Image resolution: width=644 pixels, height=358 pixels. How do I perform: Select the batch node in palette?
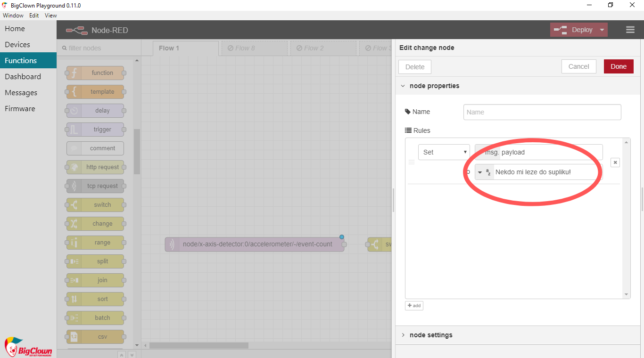click(95, 318)
